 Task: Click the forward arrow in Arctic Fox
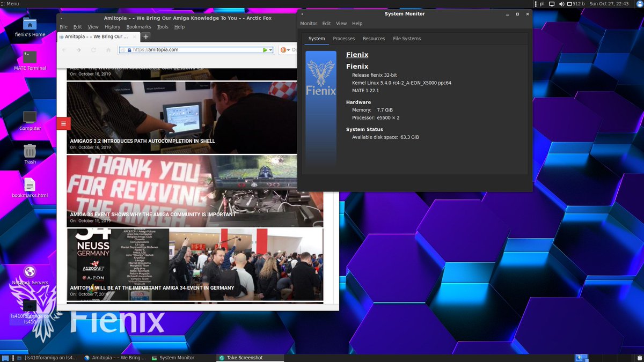point(79,50)
